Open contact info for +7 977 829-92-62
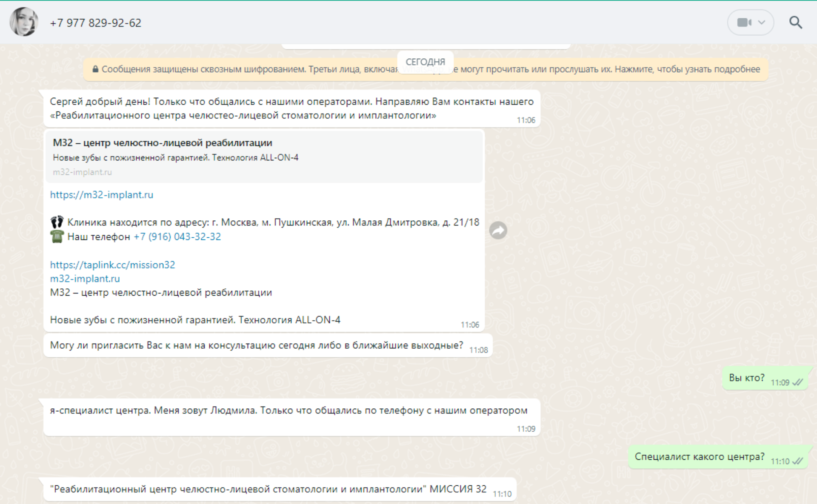Viewport: 817px width, 504px height. 95,23
